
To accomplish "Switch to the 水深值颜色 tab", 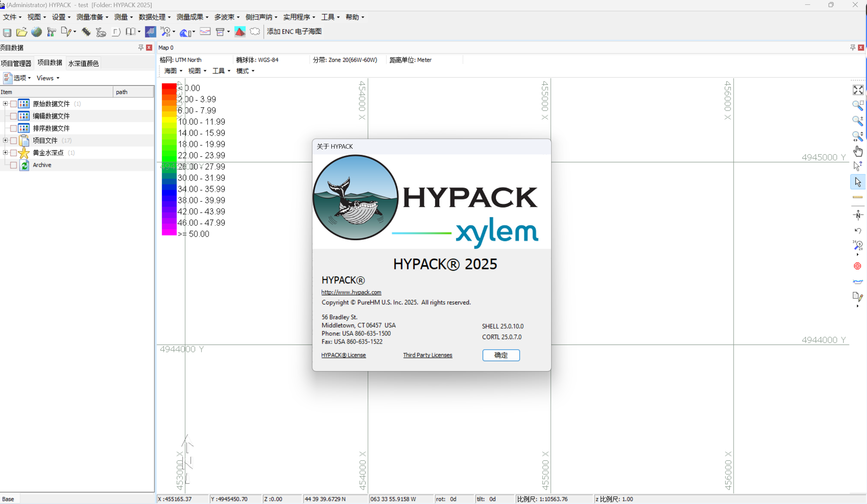I will 83,63.
